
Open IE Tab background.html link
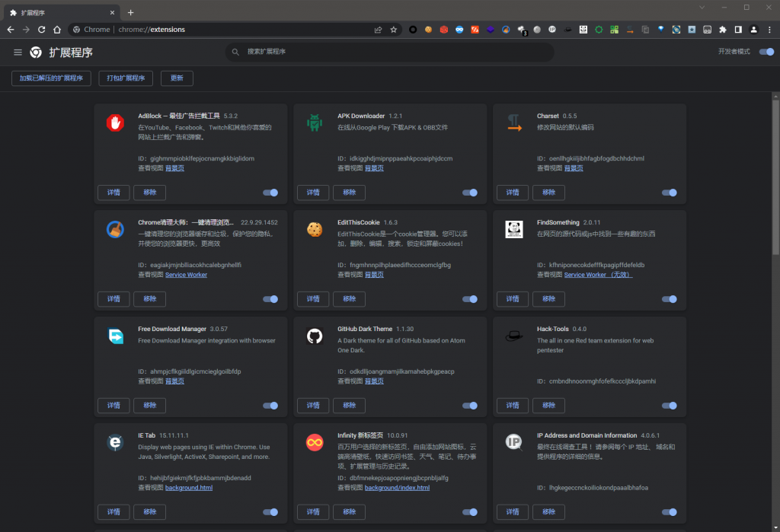point(189,488)
